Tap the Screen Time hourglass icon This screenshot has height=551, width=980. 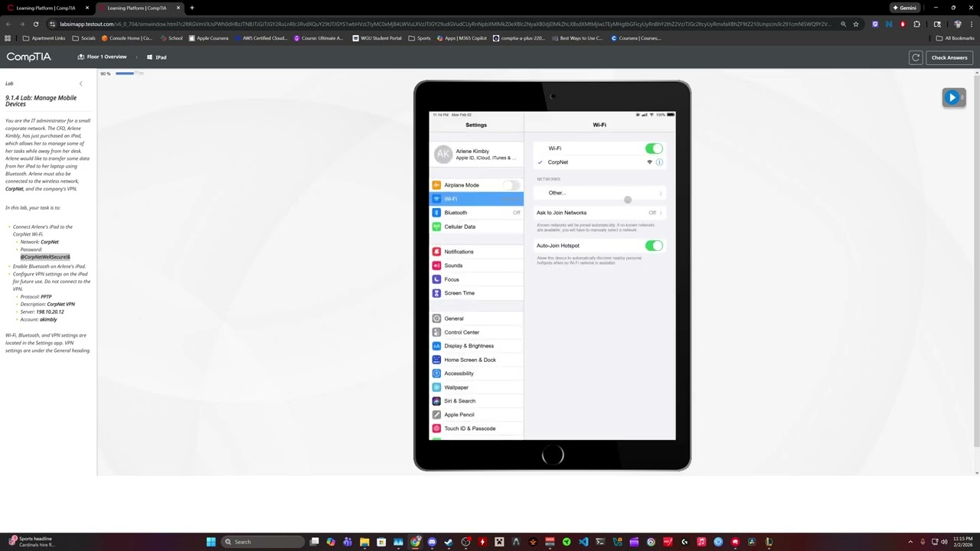pos(436,293)
